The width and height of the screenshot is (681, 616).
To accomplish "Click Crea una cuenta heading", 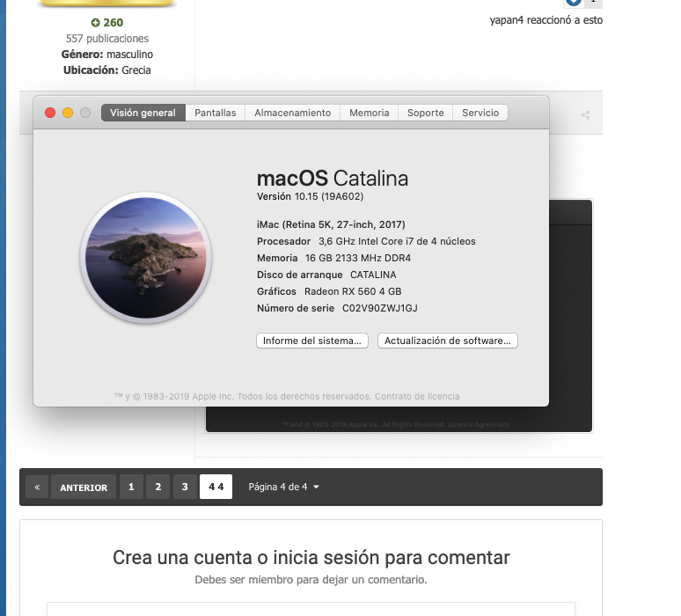I will pos(311,557).
